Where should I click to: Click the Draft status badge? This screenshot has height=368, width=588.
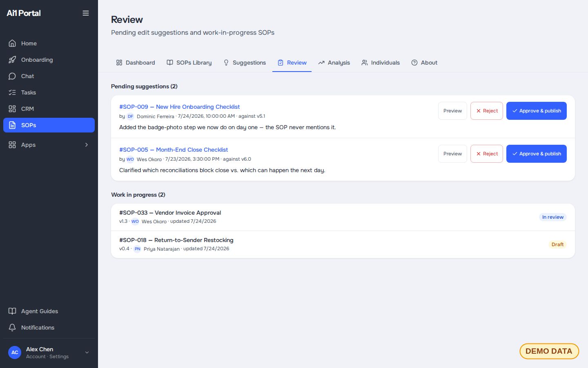[x=557, y=245]
